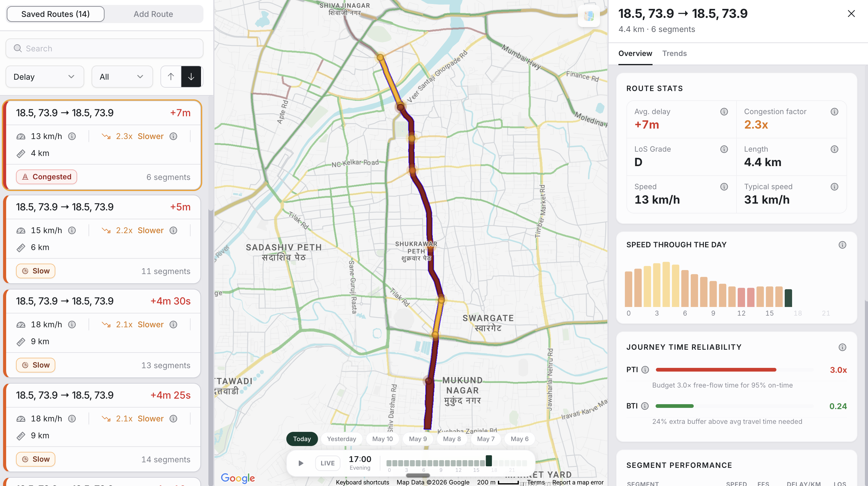Select Yesterday date chip

point(341,439)
